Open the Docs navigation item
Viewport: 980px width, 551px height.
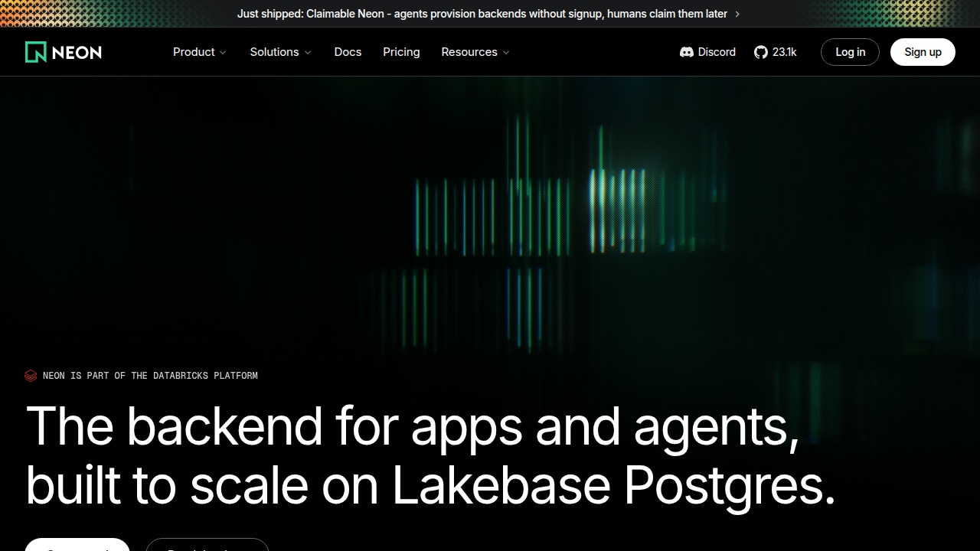point(348,52)
